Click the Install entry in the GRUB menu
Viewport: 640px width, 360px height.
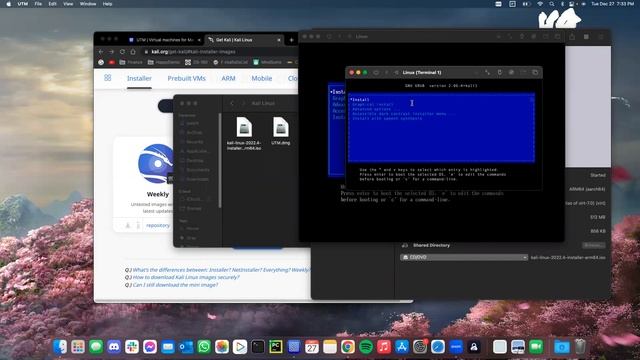click(x=360, y=100)
